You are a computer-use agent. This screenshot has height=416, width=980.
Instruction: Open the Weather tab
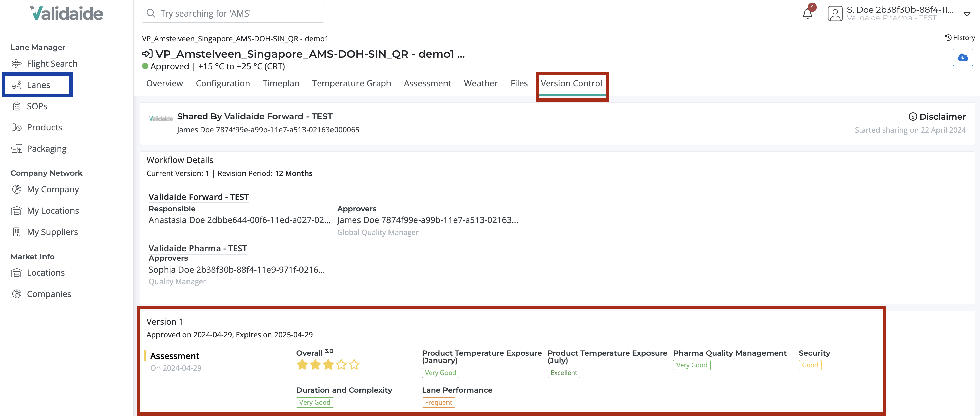[481, 83]
